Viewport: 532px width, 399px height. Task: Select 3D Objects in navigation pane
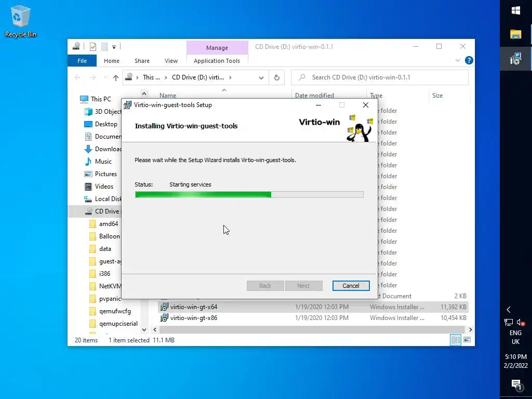(102, 112)
